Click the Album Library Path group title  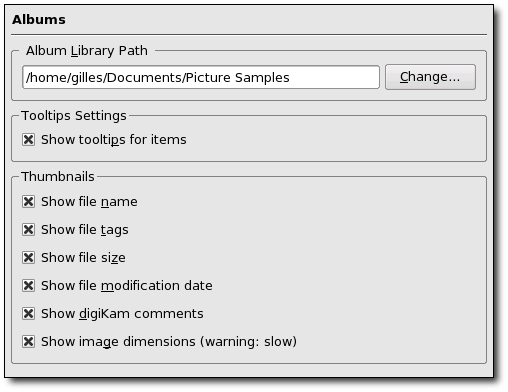click(x=87, y=51)
